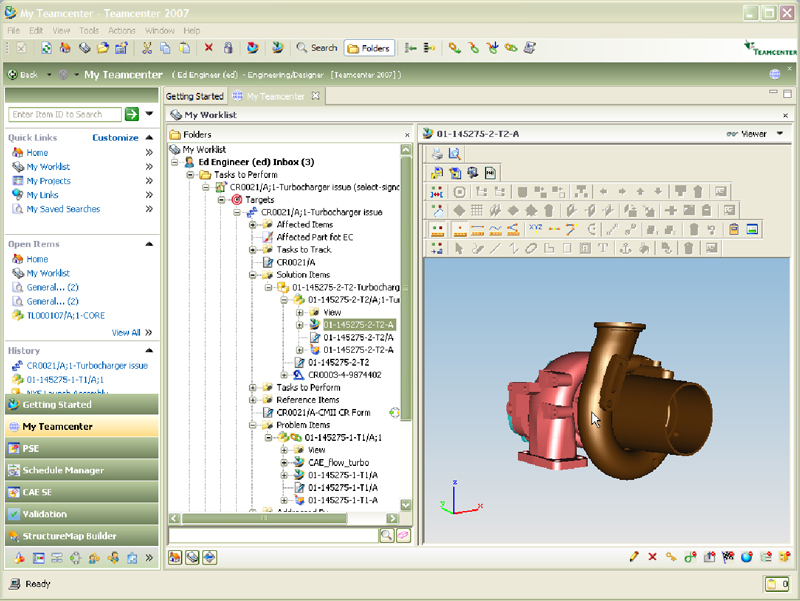This screenshot has width=800, height=601.
Task: Click the padlock icon in main toolbar
Action: pos(228,48)
